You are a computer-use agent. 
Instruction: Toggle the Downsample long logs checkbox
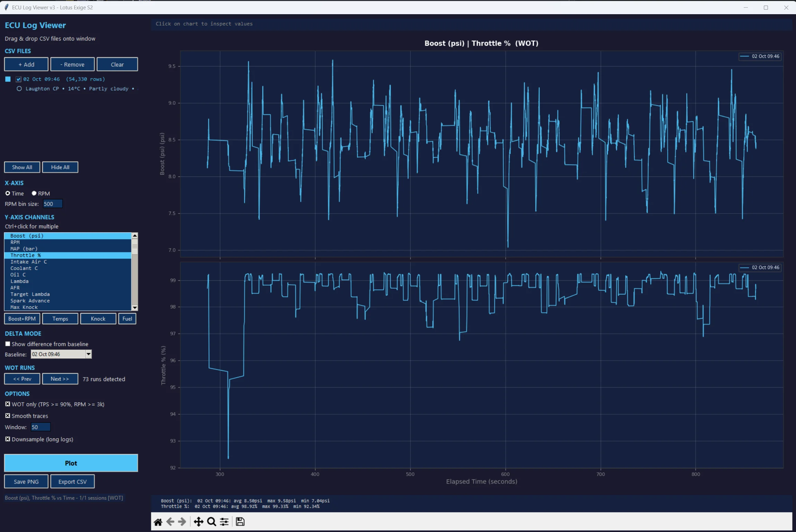pyautogui.click(x=8, y=439)
